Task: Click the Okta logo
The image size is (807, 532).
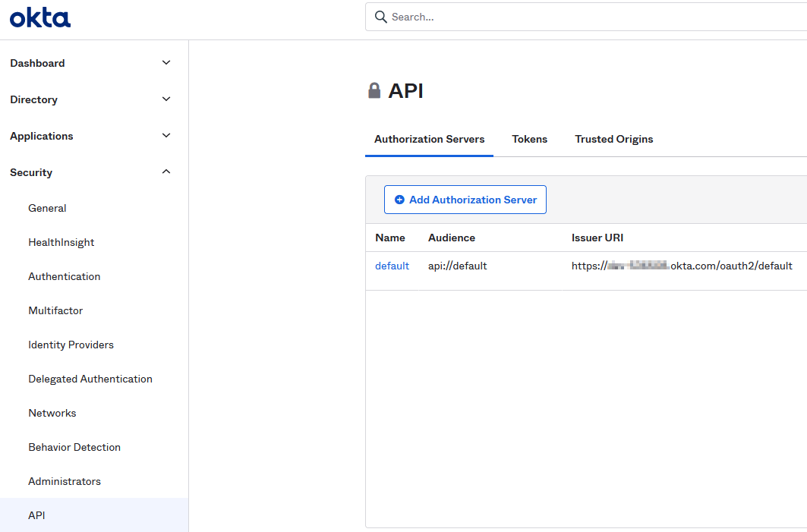Action: [x=40, y=18]
